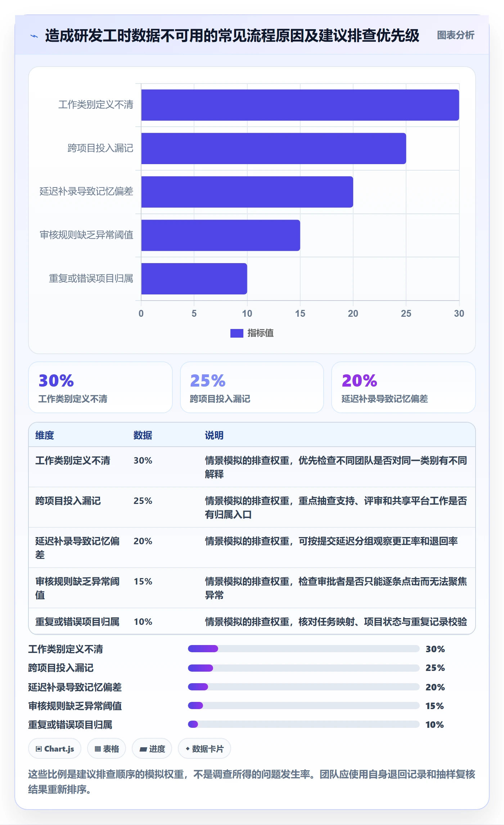
Task: Select the 表格 tag chip
Action: [x=107, y=749]
